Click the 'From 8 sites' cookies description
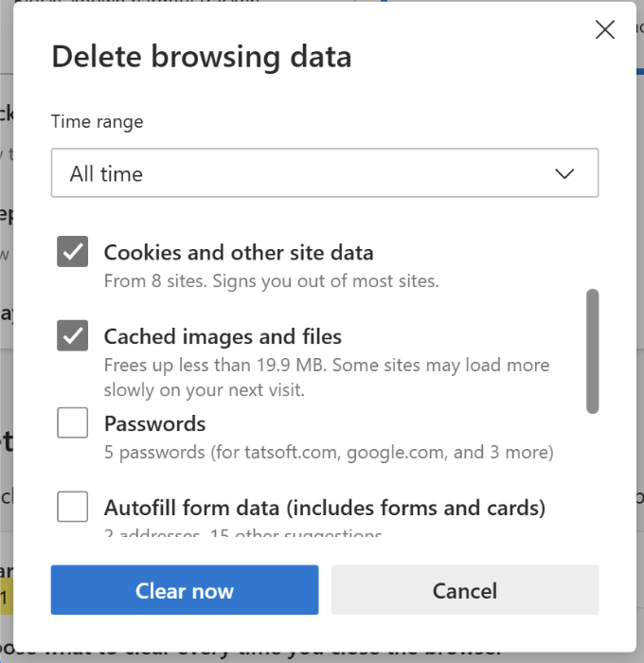This screenshot has width=644, height=663. 271,280
